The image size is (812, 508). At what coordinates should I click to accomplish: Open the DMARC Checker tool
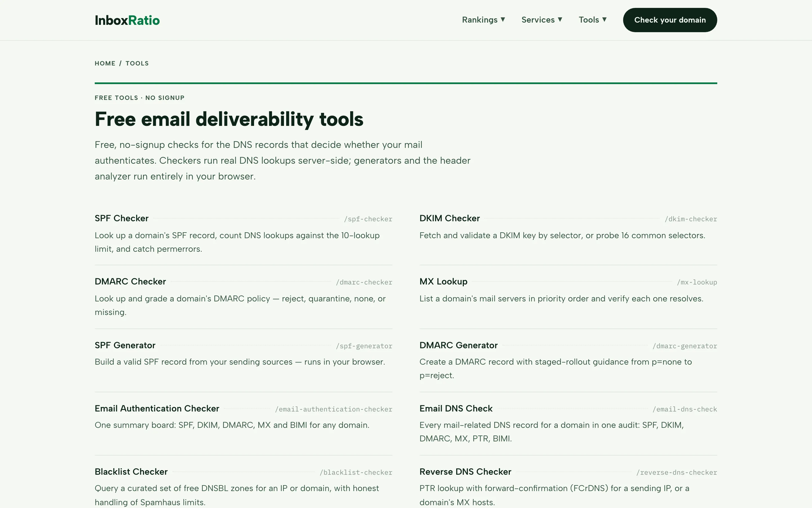pos(130,282)
